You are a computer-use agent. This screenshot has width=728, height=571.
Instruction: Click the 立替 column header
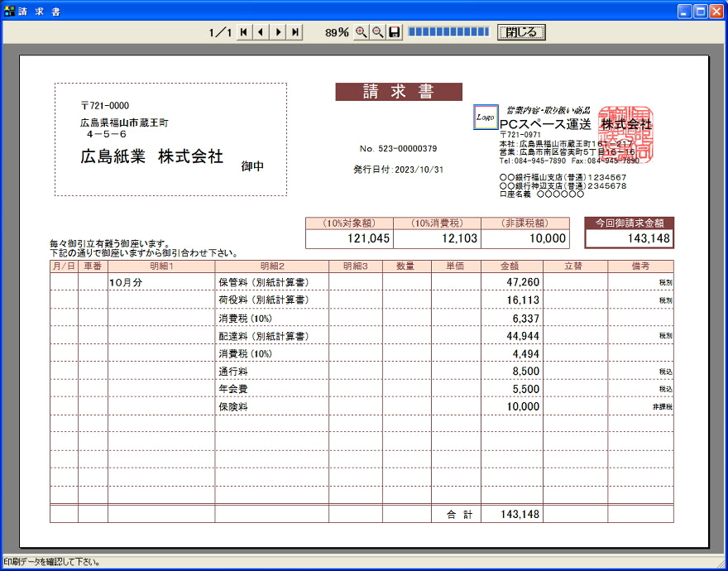575,266
